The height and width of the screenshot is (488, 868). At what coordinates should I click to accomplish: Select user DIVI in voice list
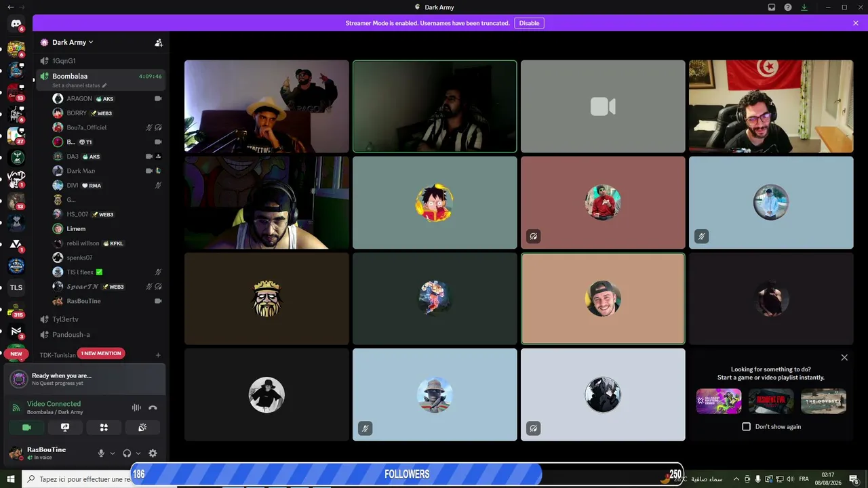coord(107,185)
